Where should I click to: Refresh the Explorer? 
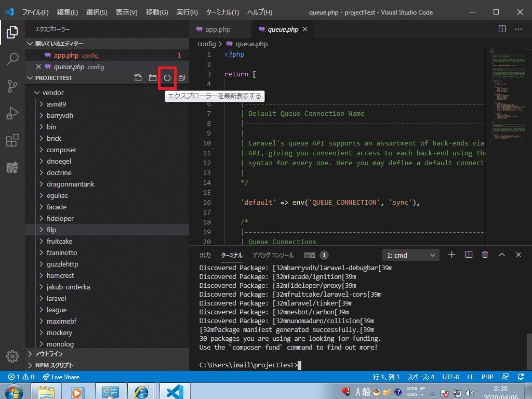[167, 78]
